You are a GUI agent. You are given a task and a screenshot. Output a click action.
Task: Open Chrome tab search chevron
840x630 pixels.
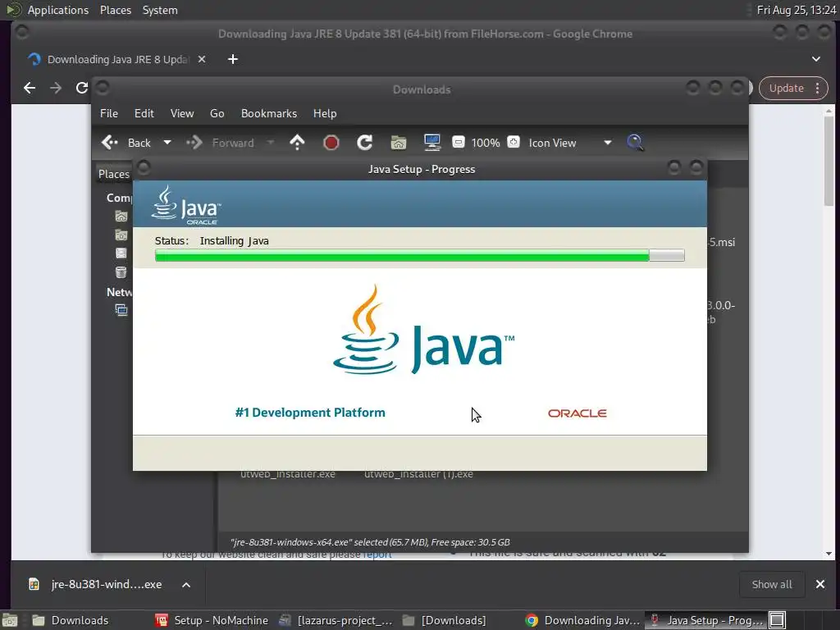tap(816, 59)
